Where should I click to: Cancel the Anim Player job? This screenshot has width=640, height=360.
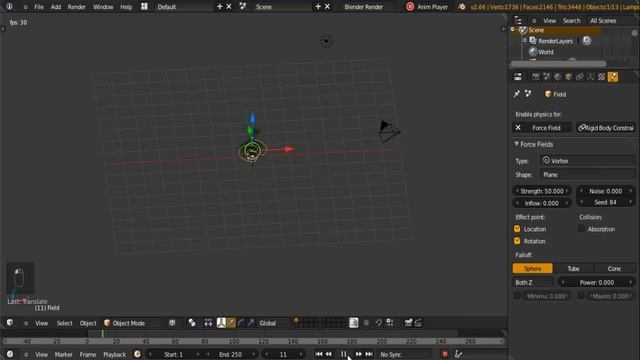(410, 7)
